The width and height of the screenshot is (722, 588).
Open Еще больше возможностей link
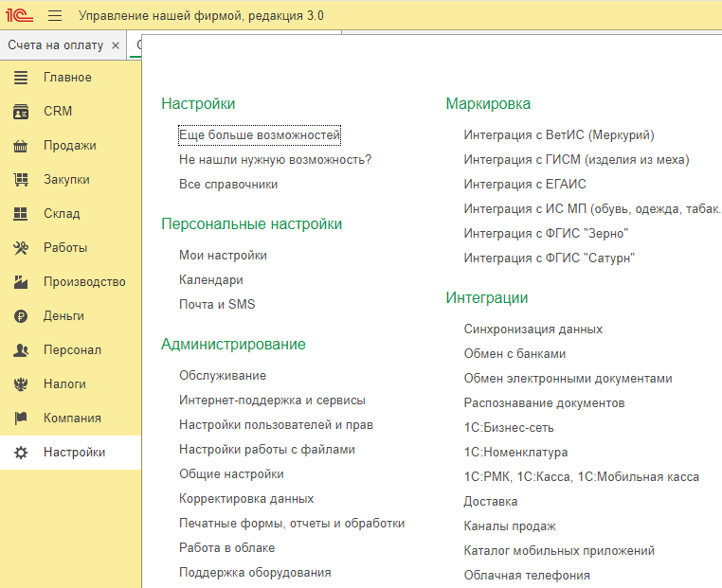[259, 135]
